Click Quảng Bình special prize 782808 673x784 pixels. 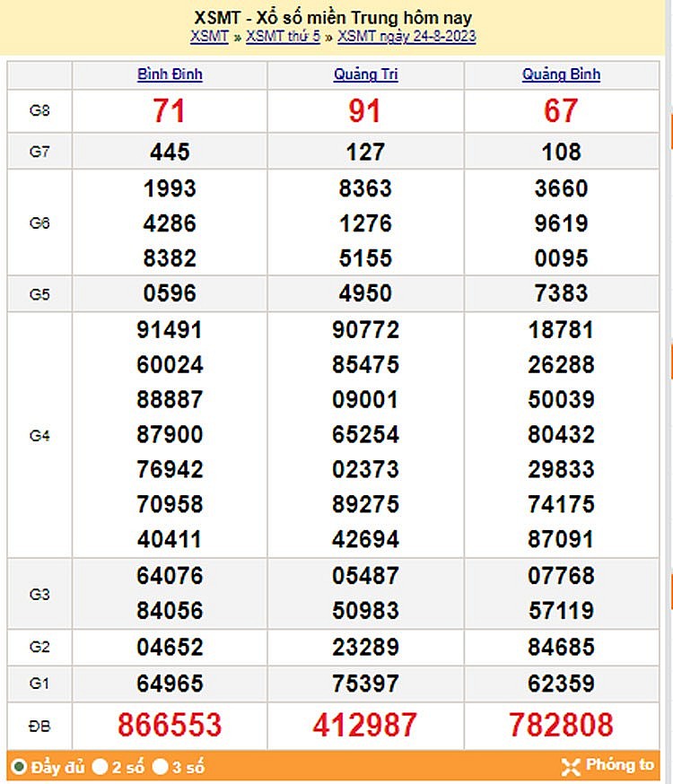click(561, 725)
